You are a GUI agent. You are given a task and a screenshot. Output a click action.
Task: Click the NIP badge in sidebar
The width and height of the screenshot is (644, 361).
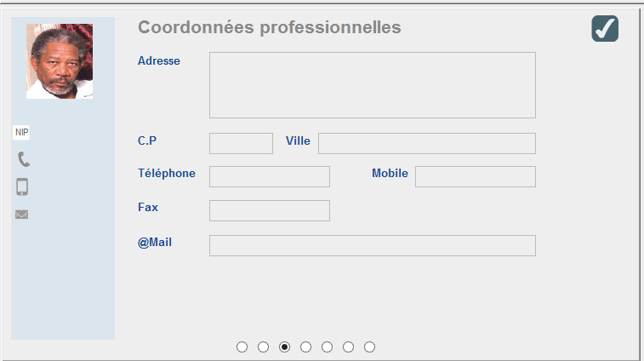21,132
